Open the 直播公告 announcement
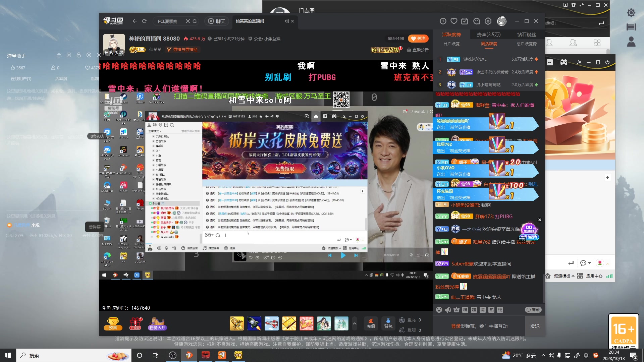Screen dimensions: 644x362 tap(418, 50)
